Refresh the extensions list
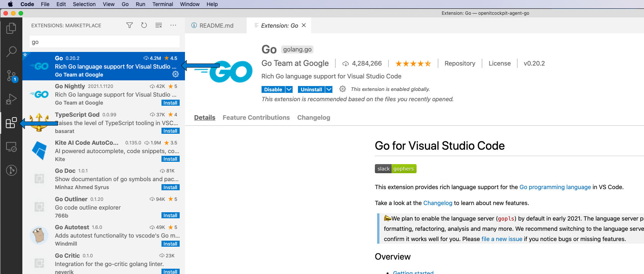644x274 pixels. coord(144,25)
